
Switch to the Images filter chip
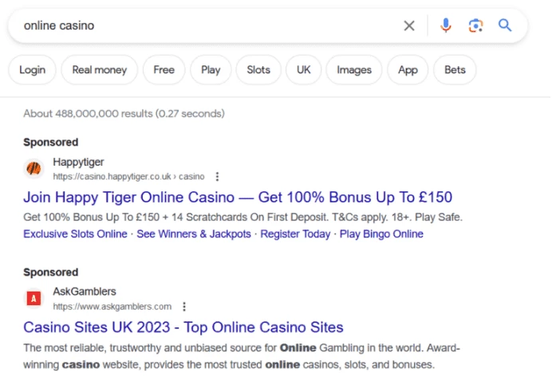(354, 70)
